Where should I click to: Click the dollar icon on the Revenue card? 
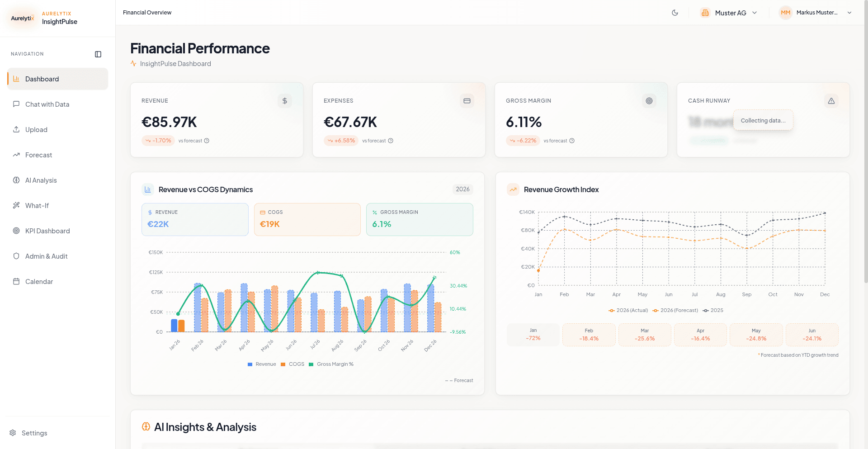284,101
